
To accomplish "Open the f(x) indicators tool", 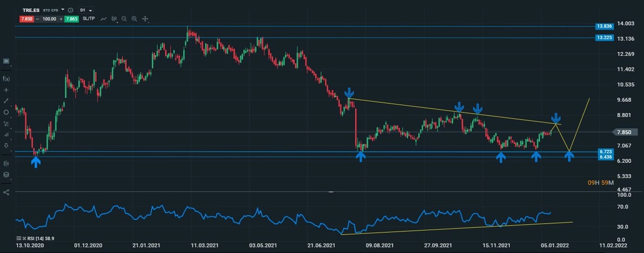I will (x=6, y=78).
